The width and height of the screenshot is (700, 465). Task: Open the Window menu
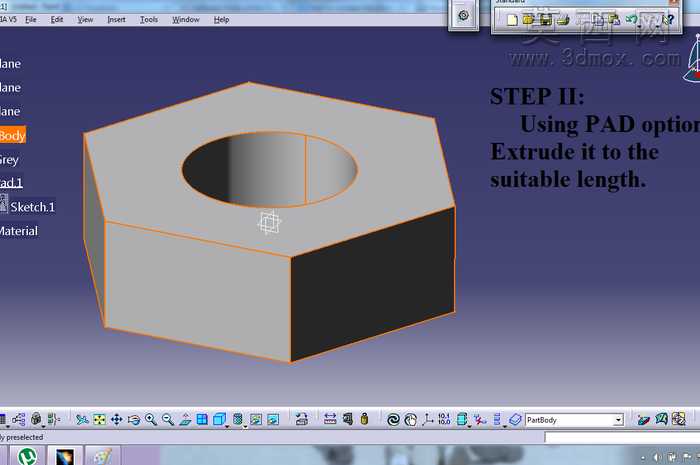(x=186, y=20)
